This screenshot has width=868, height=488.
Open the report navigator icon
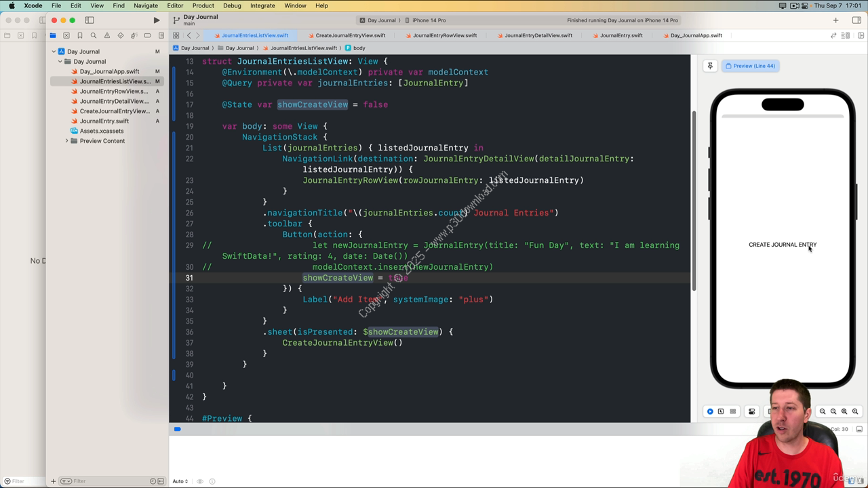pos(161,35)
